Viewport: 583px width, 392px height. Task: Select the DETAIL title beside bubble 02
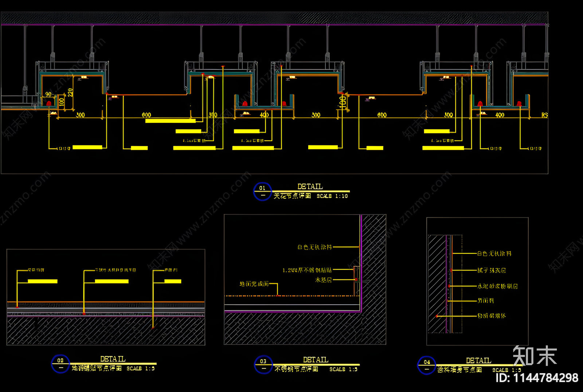(113, 359)
